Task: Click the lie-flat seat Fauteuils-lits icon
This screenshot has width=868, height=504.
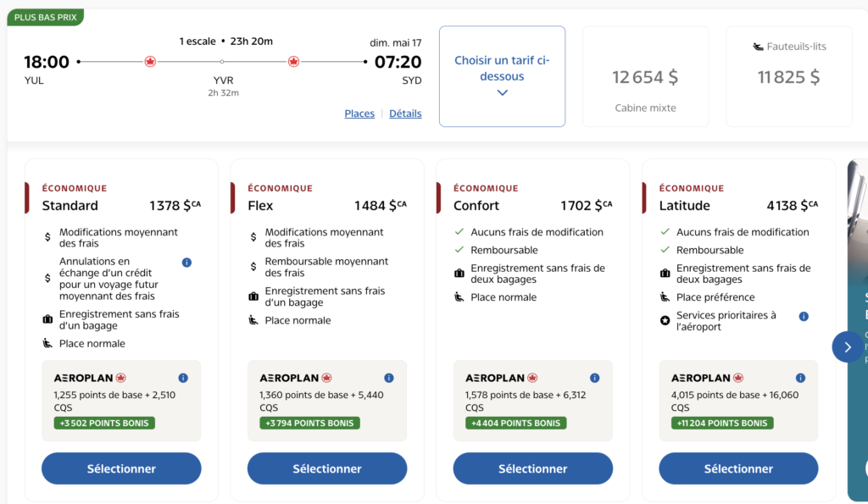Action: tap(759, 47)
